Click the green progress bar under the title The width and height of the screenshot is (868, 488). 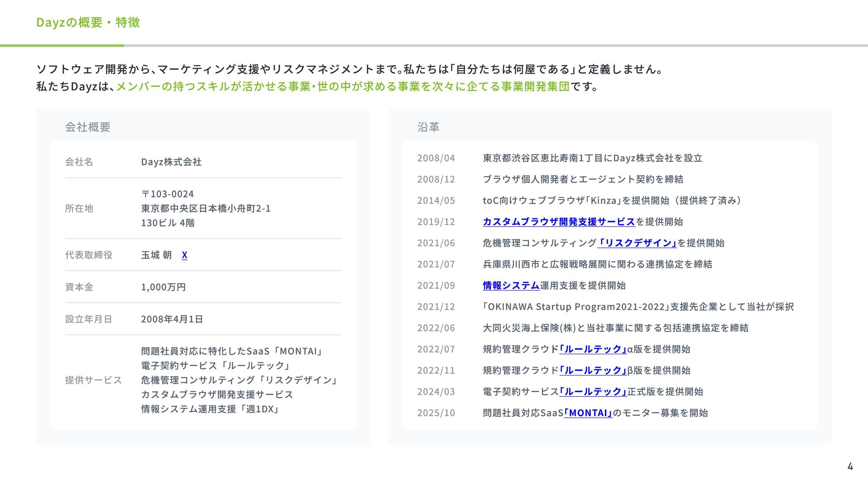coord(62,46)
